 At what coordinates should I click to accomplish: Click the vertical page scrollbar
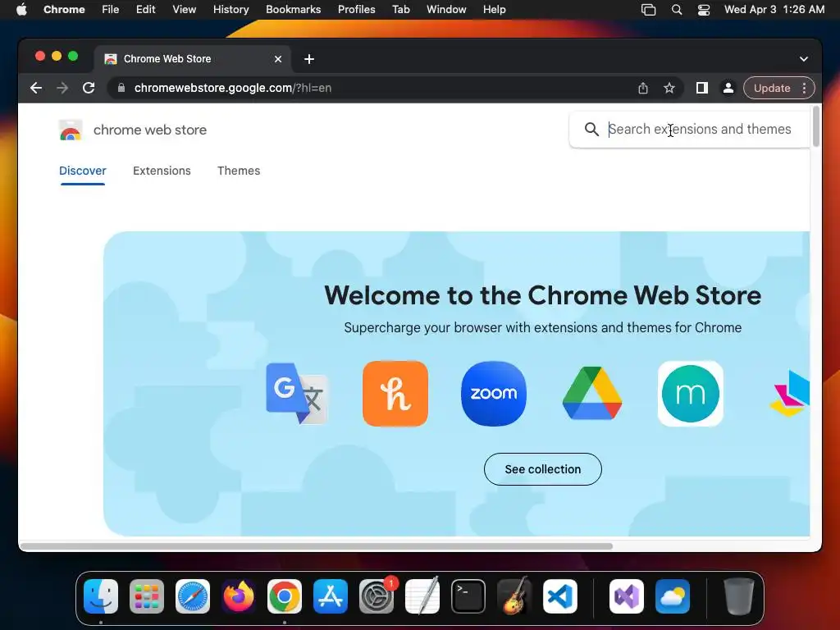pyautogui.click(x=816, y=126)
